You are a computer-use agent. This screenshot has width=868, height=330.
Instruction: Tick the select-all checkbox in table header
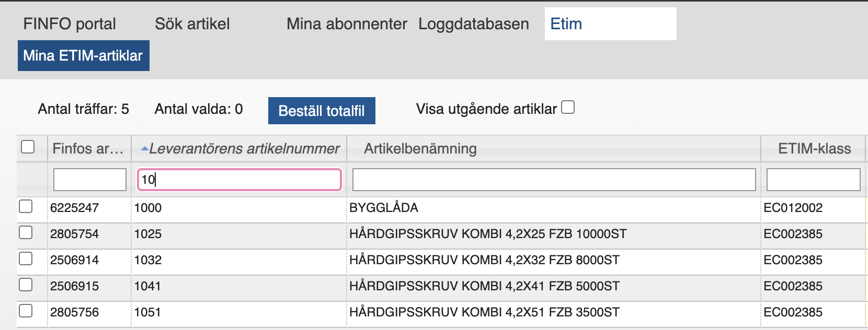pyautogui.click(x=28, y=147)
